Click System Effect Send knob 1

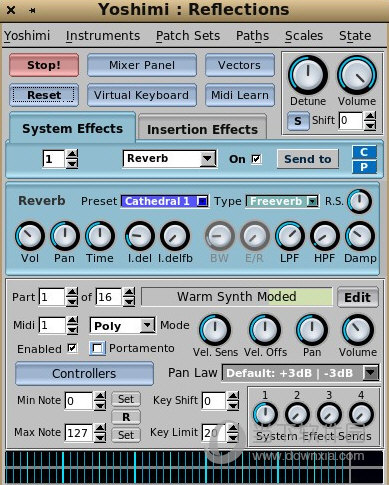click(x=265, y=415)
